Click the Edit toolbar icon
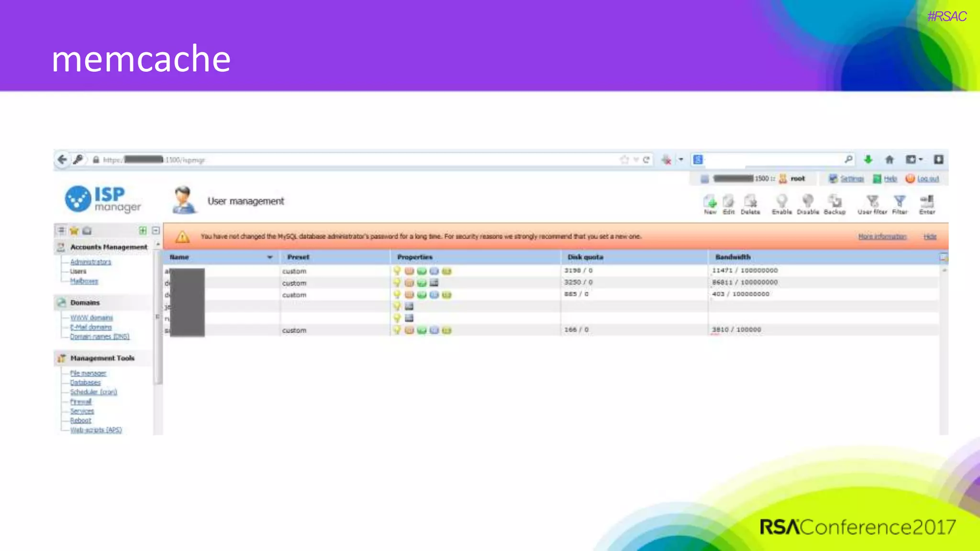980x551 pixels. [728, 201]
